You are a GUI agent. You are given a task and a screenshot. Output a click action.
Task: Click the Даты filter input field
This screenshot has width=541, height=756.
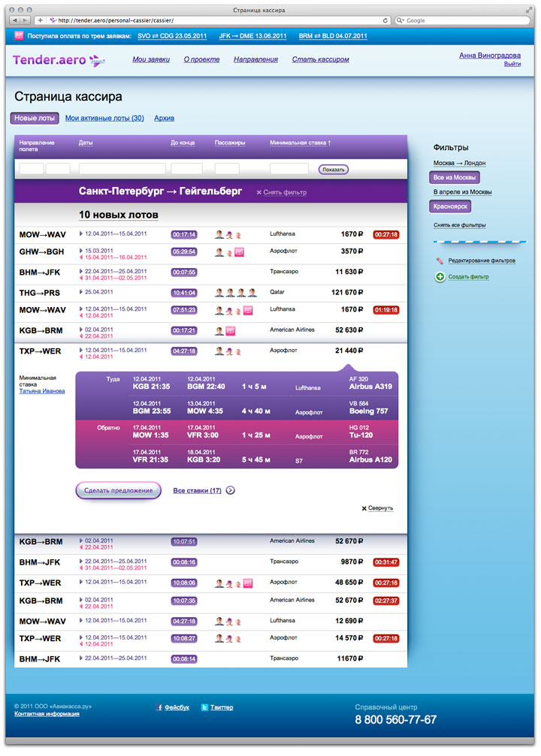pos(122,169)
